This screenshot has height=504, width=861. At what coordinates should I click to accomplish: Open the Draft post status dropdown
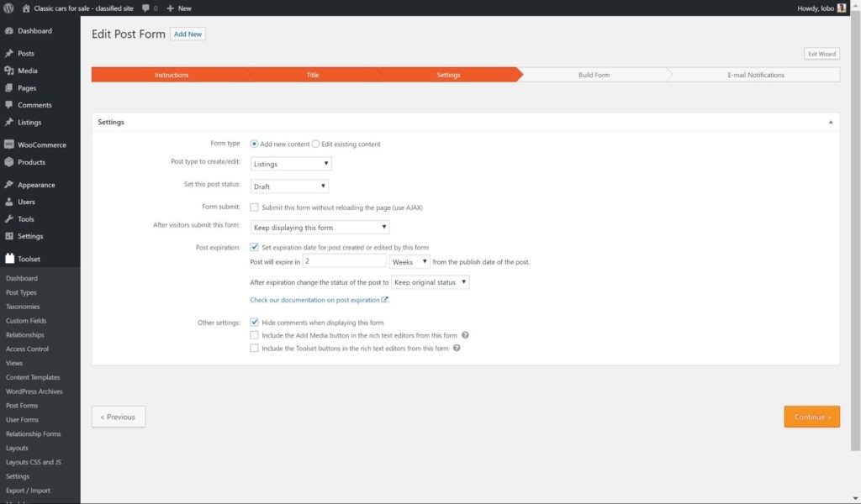(x=289, y=186)
